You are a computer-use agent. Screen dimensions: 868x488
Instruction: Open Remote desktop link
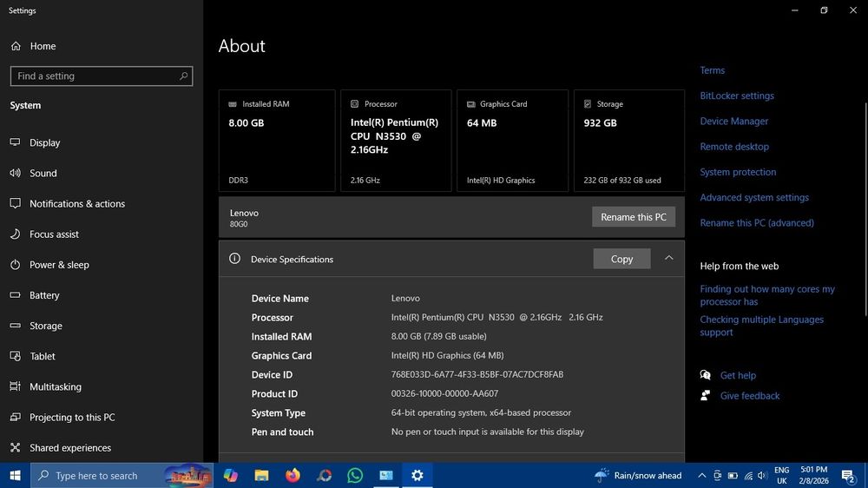click(x=734, y=147)
